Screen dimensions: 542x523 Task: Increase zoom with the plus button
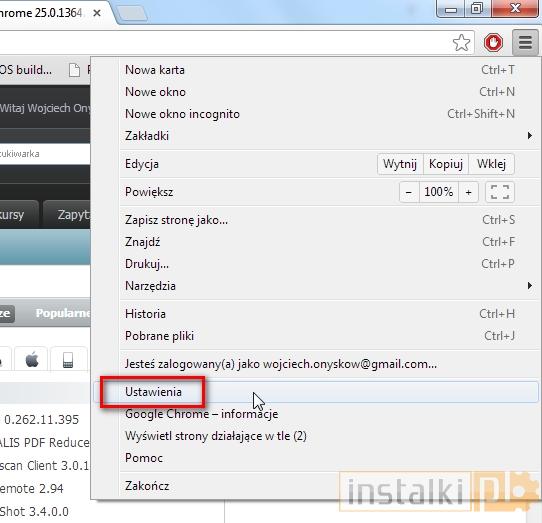(468, 192)
